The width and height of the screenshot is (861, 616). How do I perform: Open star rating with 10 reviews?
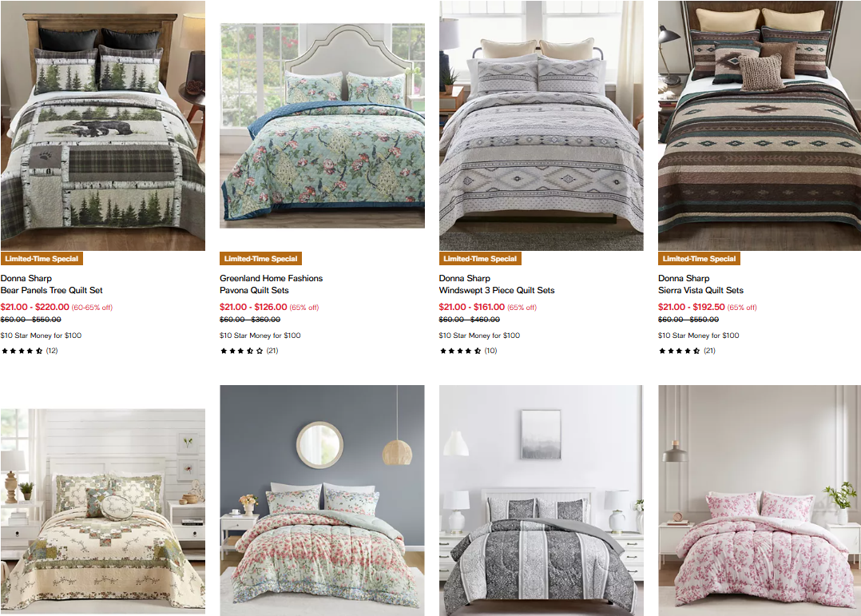coord(468,351)
